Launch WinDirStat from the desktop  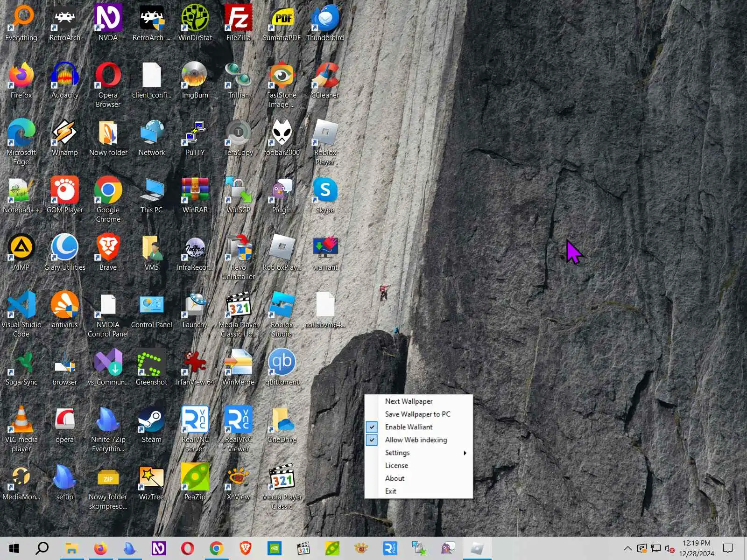pos(195,22)
